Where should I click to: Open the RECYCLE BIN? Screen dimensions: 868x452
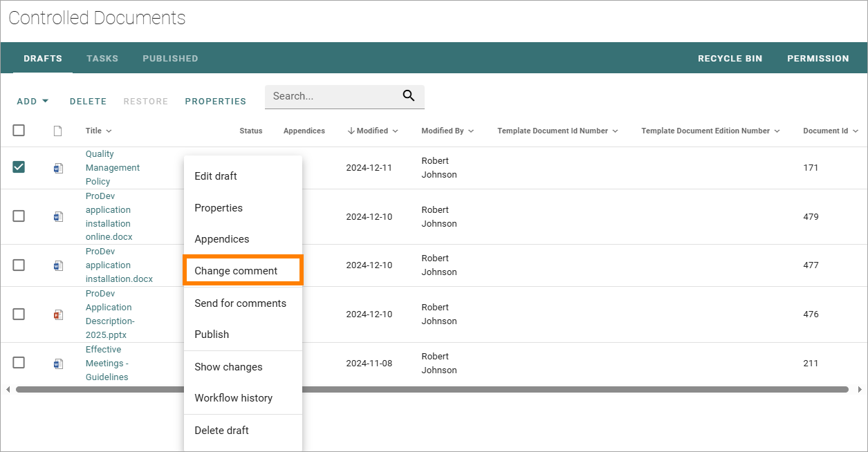click(730, 59)
